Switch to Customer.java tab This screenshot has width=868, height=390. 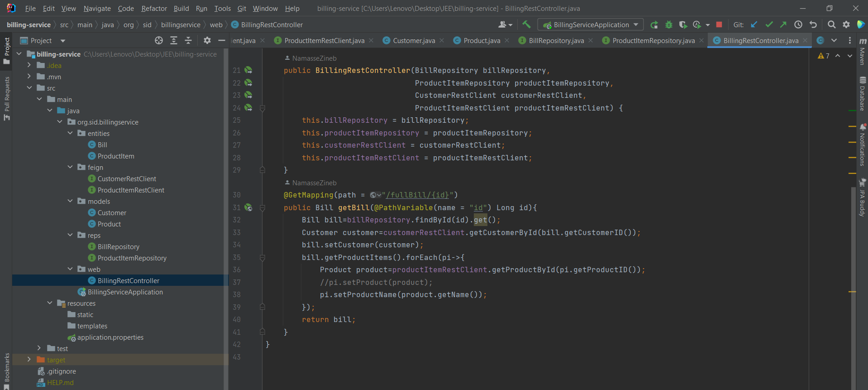tap(414, 41)
